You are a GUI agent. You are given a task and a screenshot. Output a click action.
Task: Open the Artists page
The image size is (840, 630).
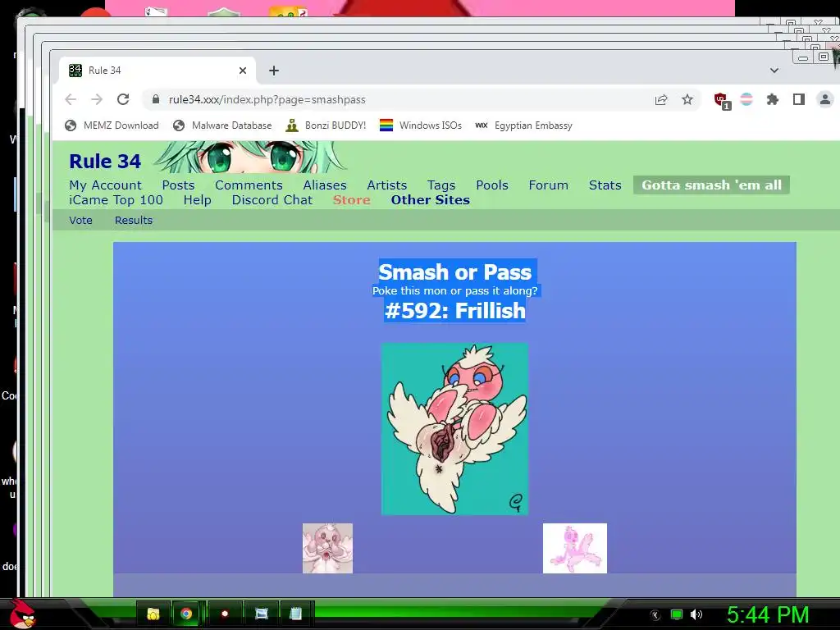[x=387, y=185]
